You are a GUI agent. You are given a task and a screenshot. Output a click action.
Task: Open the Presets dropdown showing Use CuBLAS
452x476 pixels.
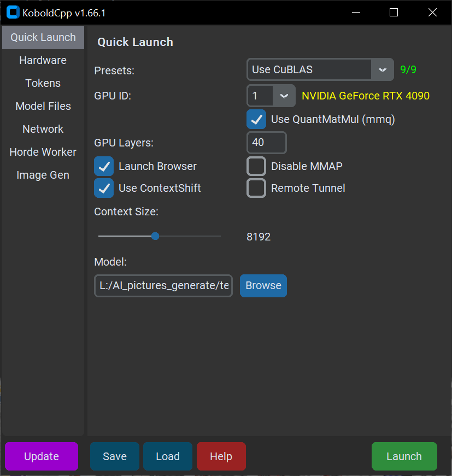coord(320,69)
